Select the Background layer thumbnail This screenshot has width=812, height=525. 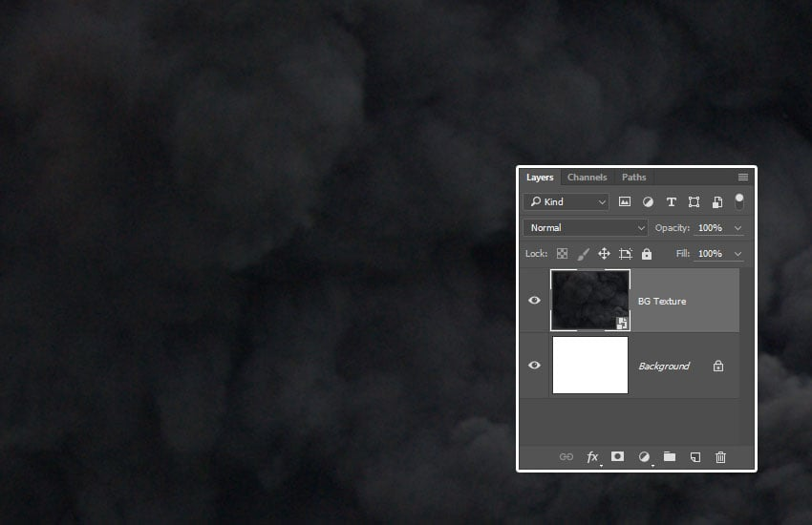(589, 365)
